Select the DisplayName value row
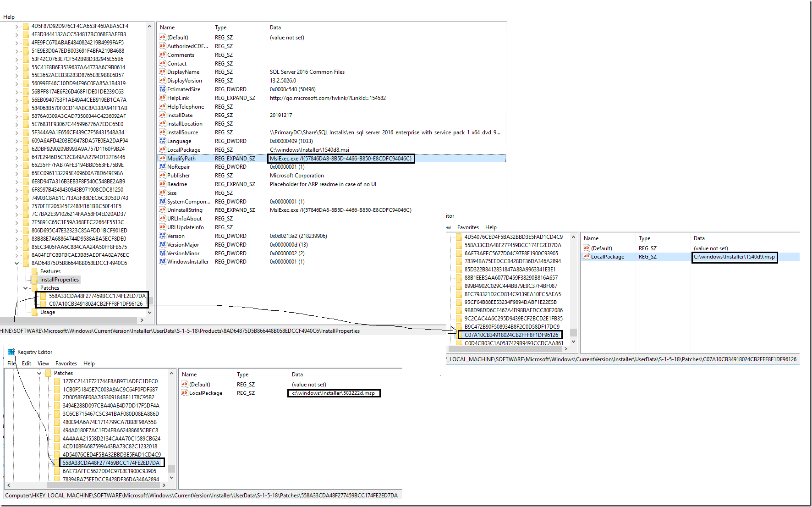This screenshot has height=507, width=812. 183,72
